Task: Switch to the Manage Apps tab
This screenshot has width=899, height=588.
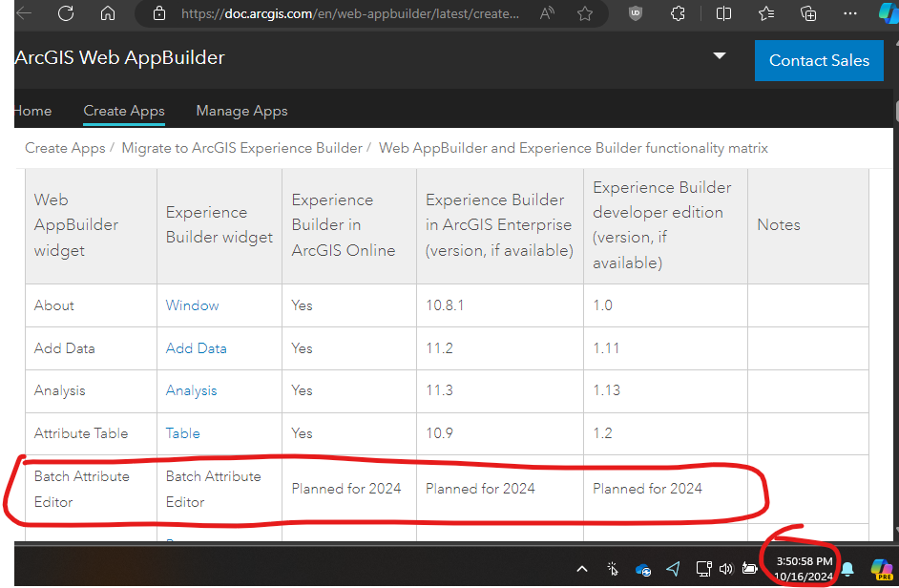Action: pos(241,111)
